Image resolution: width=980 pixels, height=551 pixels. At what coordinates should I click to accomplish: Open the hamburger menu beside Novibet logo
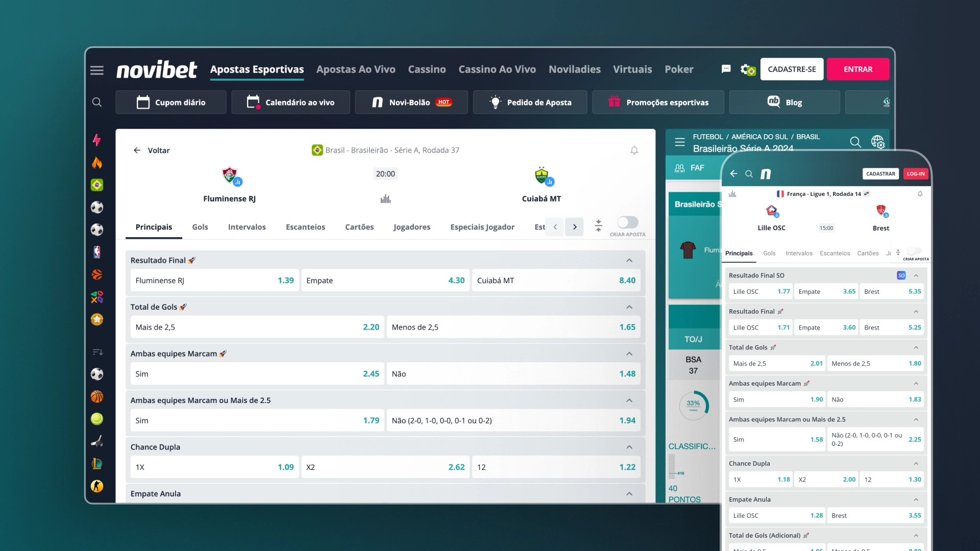(x=97, y=70)
